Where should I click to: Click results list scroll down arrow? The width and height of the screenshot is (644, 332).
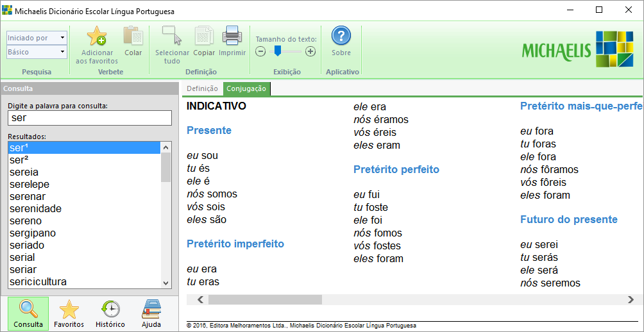coord(166,283)
